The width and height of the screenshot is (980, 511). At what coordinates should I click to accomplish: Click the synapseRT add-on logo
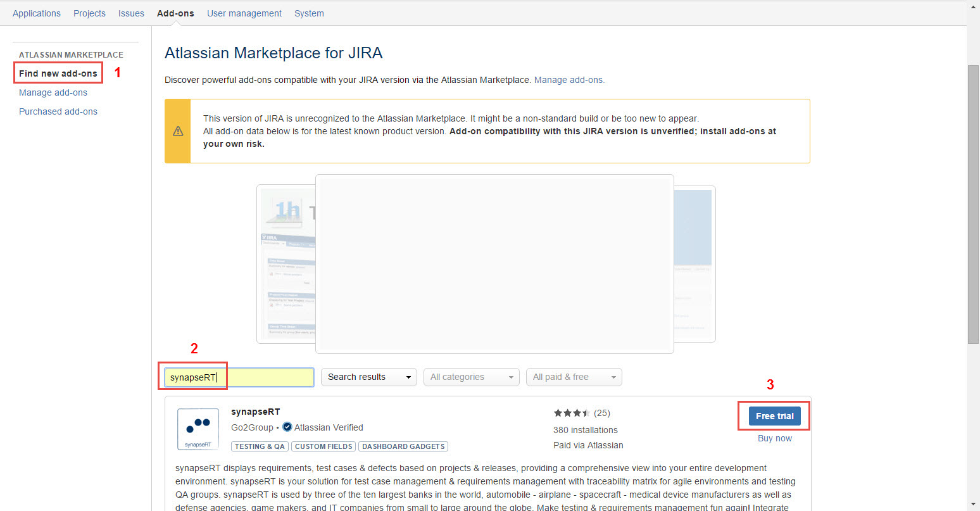point(198,429)
